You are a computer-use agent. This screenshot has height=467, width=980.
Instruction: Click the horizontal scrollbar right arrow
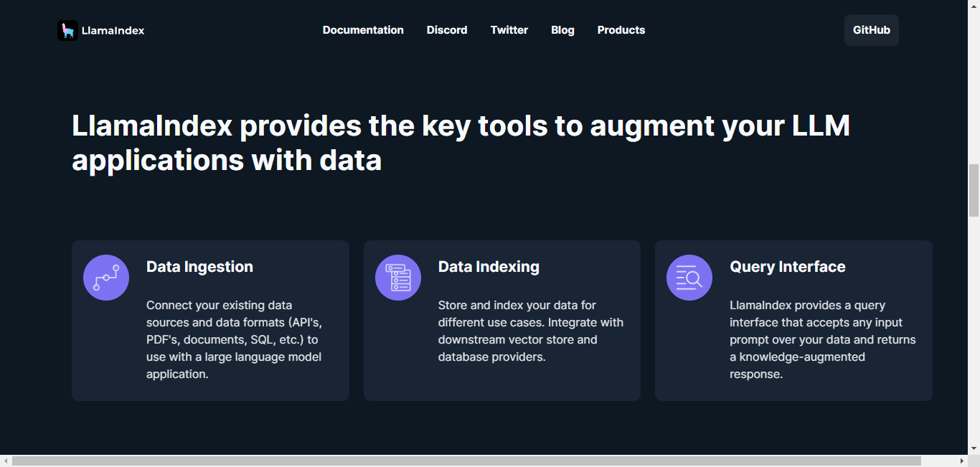(962, 461)
